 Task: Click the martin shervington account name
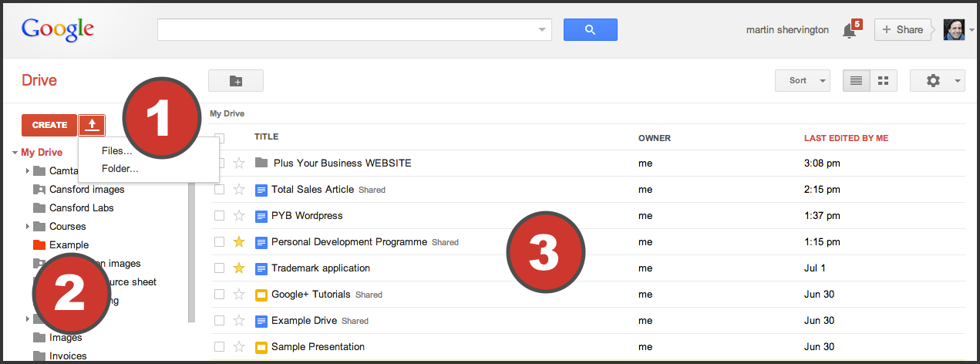787,30
